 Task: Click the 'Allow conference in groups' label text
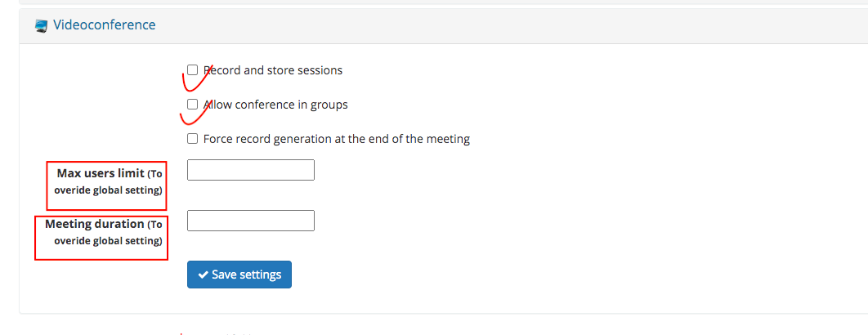point(275,105)
